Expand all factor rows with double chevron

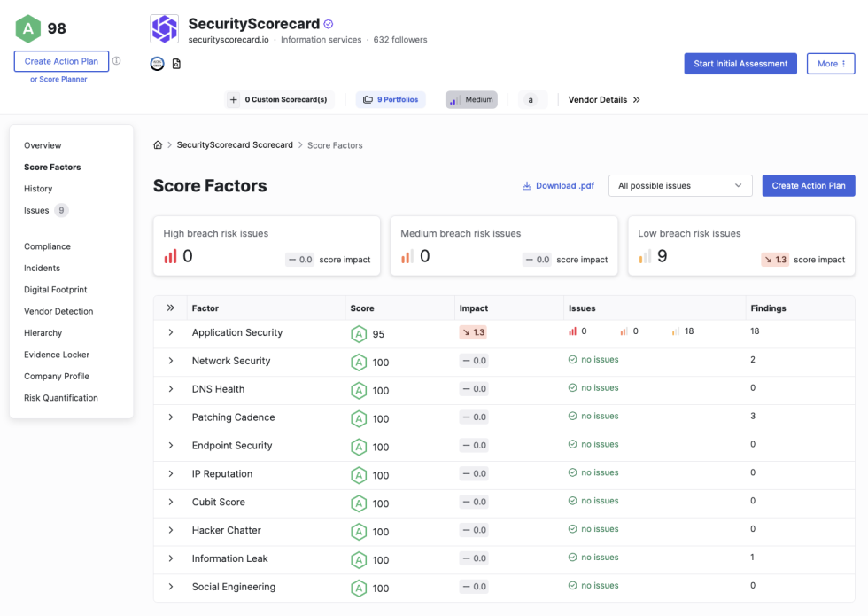click(x=171, y=308)
